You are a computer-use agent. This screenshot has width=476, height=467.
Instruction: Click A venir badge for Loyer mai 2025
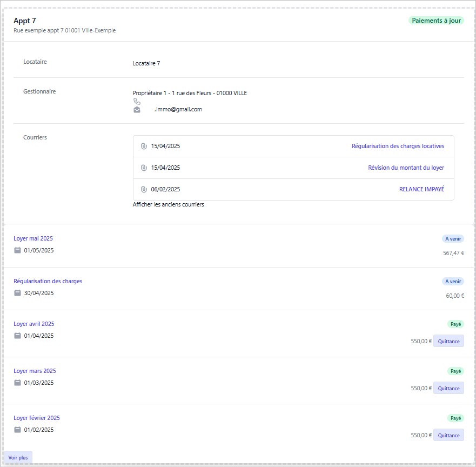pos(453,239)
